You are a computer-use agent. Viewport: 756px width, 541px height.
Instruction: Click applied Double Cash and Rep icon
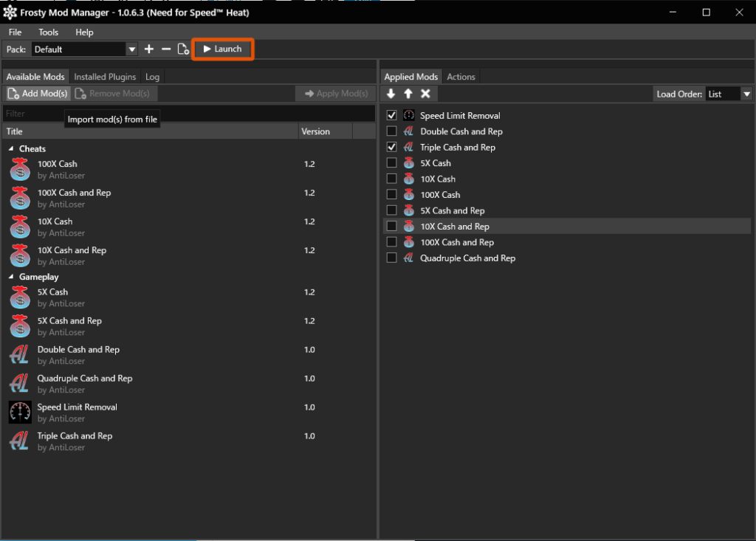coord(409,131)
